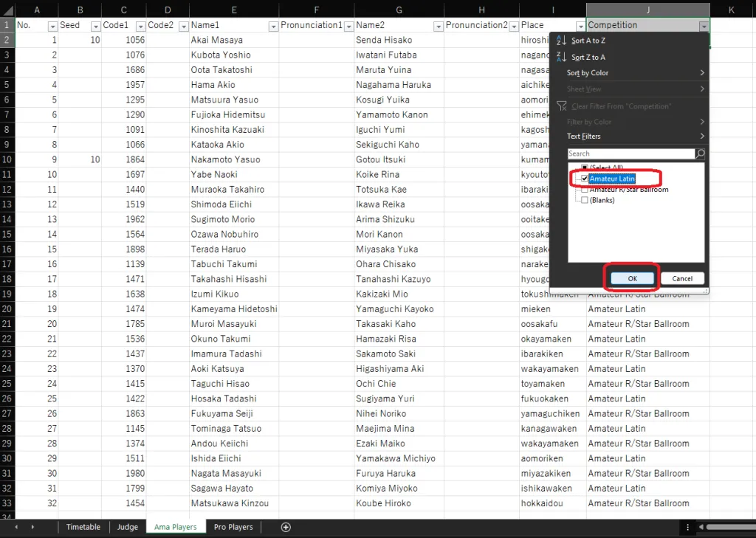The width and height of the screenshot is (756, 538).
Task: Tick the (Blanks) filter checkbox
Action: [x=585, y=200]
